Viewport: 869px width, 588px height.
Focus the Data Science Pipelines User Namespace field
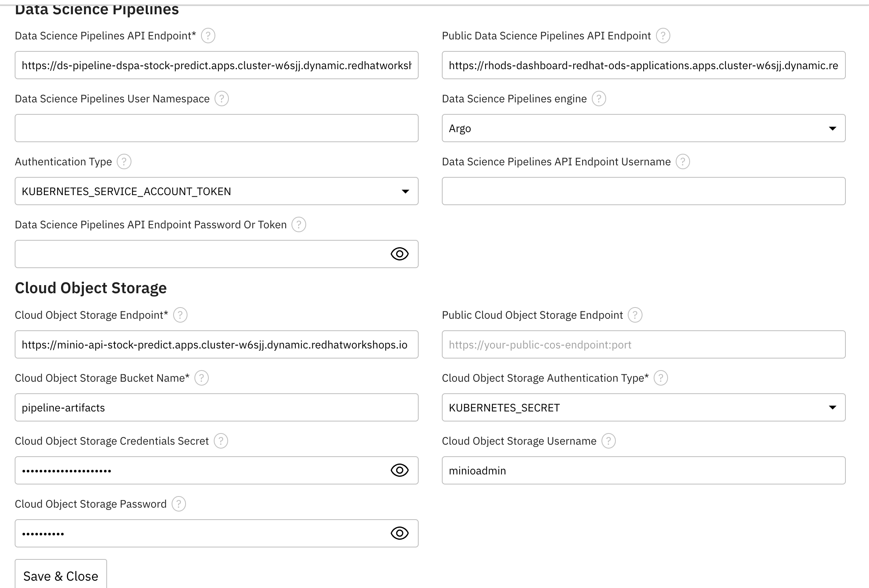[216, 128]
